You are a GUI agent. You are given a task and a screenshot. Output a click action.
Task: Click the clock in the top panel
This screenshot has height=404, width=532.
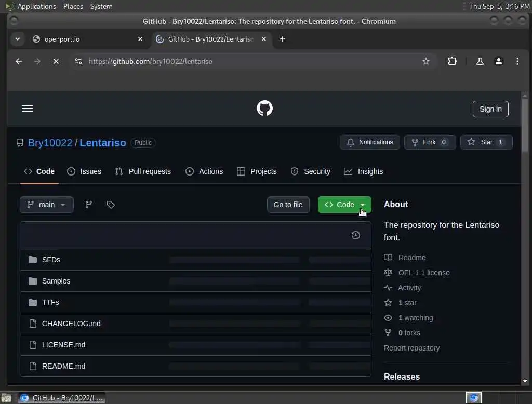coord(499,6)
